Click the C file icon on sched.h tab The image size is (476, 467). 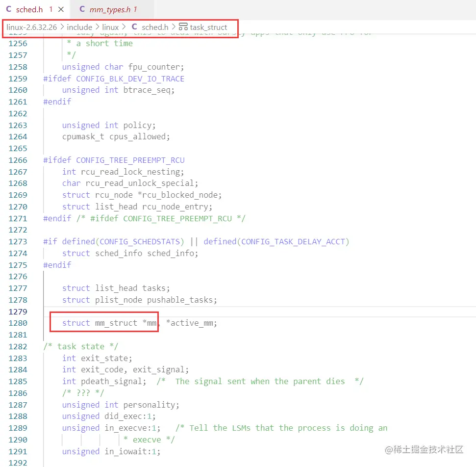click(9, 9)
